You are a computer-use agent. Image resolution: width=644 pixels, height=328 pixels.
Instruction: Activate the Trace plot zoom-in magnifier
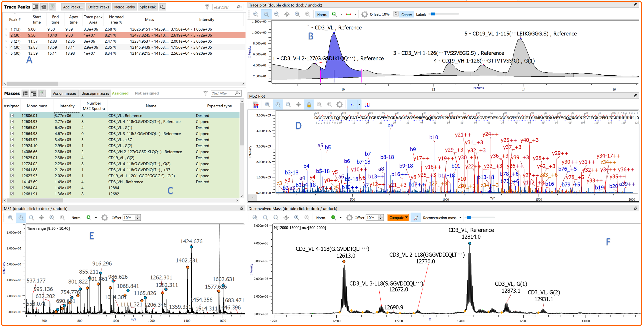coord(266,14)
